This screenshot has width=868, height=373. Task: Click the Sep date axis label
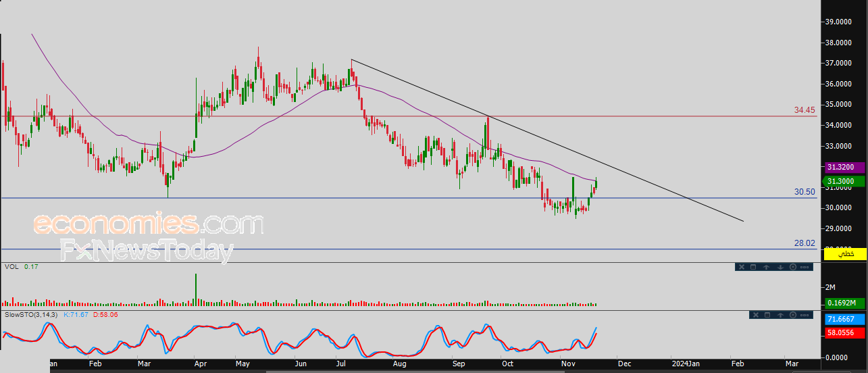click(x=459, y=364)
